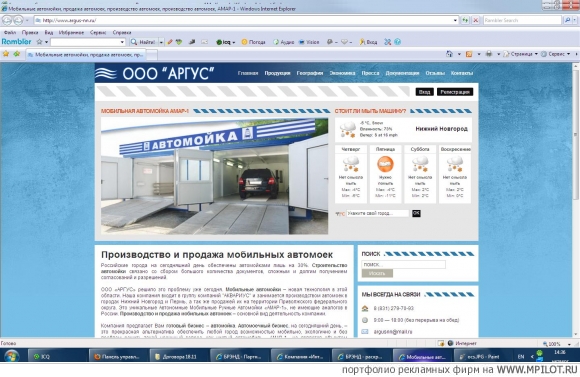Viewport: 580px width, 377px height.
Task: Click the Найти! search button in Rambler toolbar
Action: (144, 42)
